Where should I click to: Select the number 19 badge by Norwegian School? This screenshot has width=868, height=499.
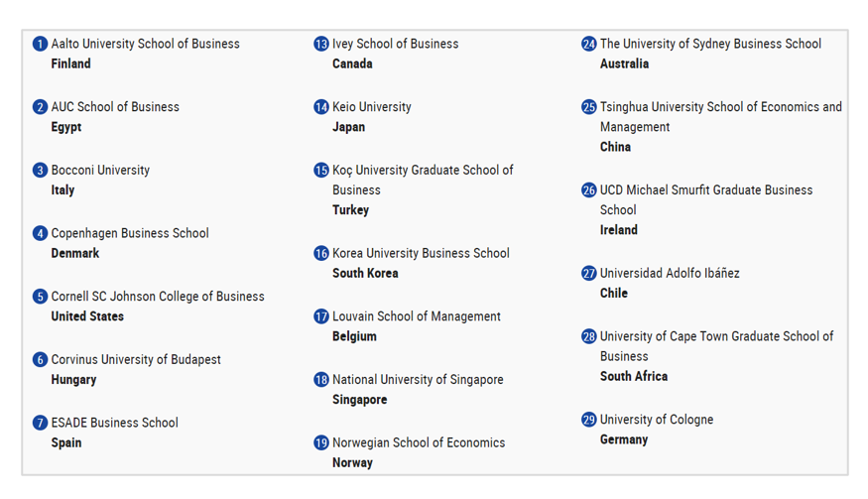pos(321,442)
